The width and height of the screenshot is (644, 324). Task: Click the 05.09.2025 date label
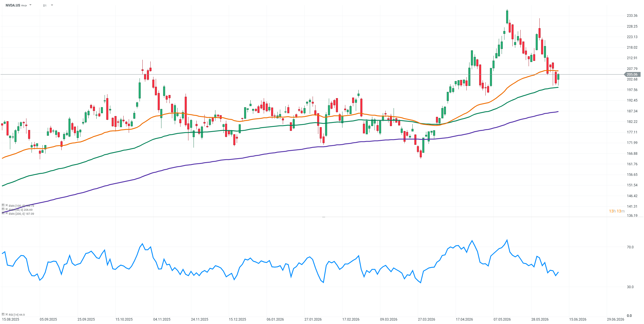pos(48,319)
